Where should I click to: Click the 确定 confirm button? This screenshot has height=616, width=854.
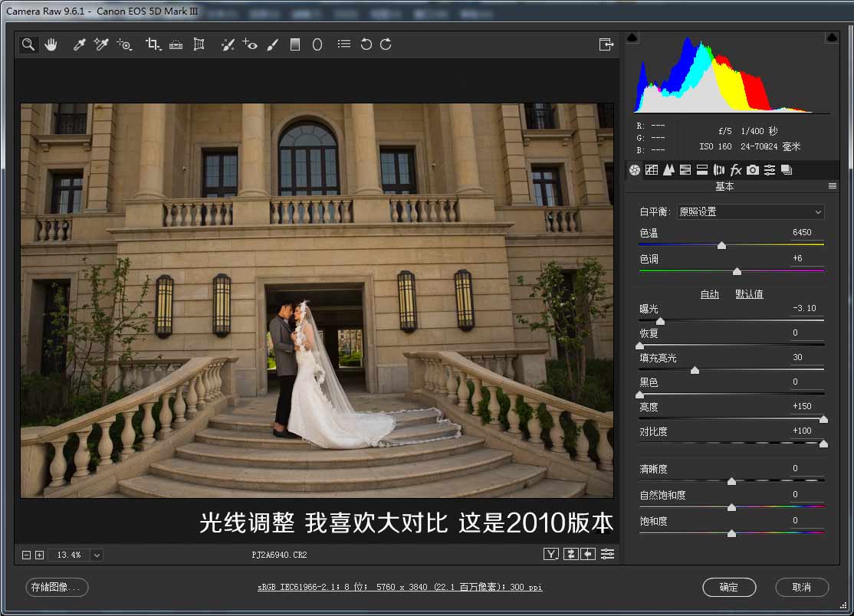click(729, 588)
